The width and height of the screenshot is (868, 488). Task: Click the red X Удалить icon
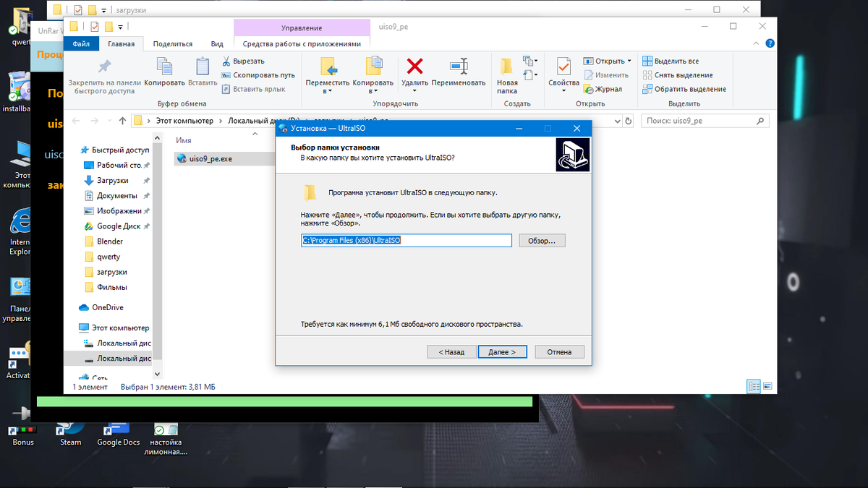click(x=414, y=67)
